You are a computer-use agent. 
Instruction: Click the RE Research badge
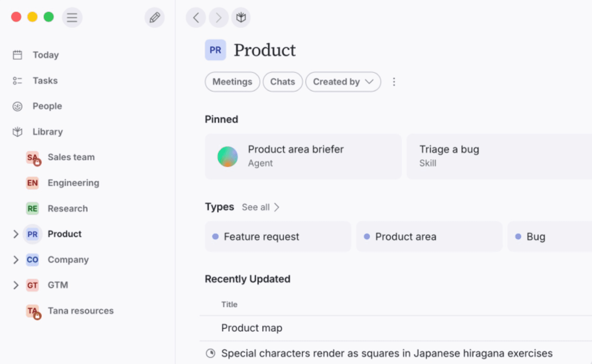point(32,209)
